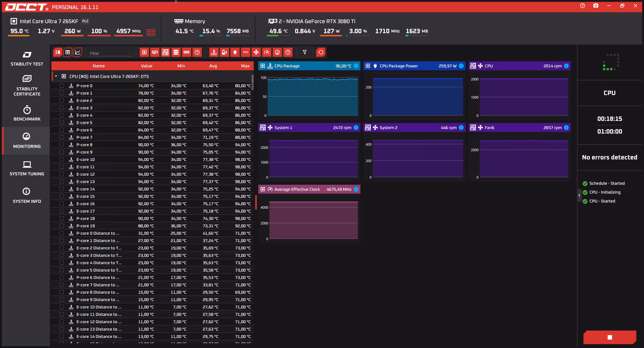Image resolution: width=644 pixels, height=348 pixels.
Task: Open the System Info section
Action: 27,196
